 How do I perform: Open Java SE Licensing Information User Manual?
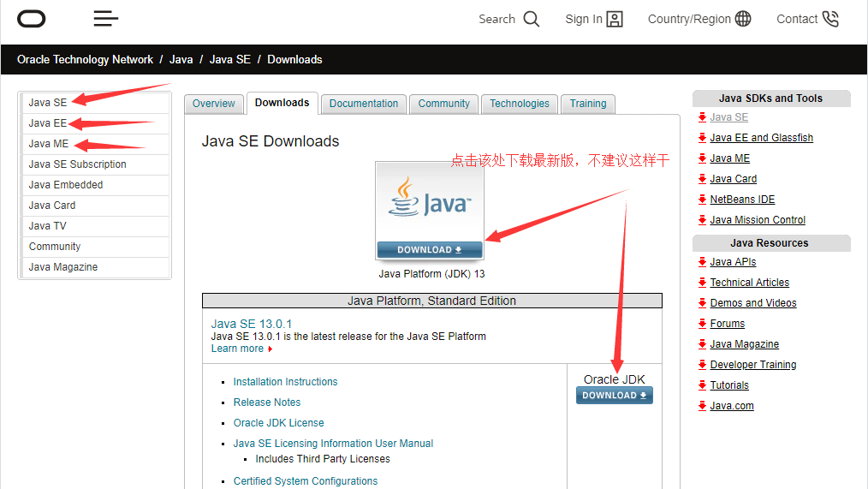click(x=333, y=443)
